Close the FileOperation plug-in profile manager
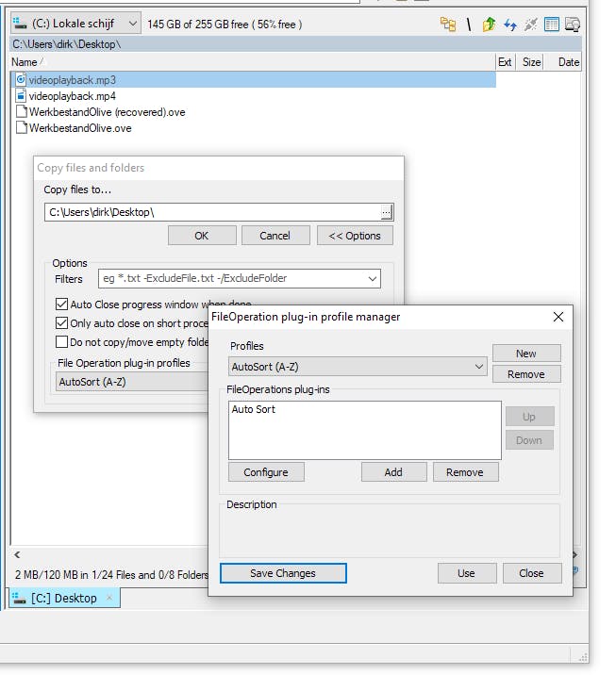The width and height of the screenshot is (616, 675). click(x=558, y=317)
